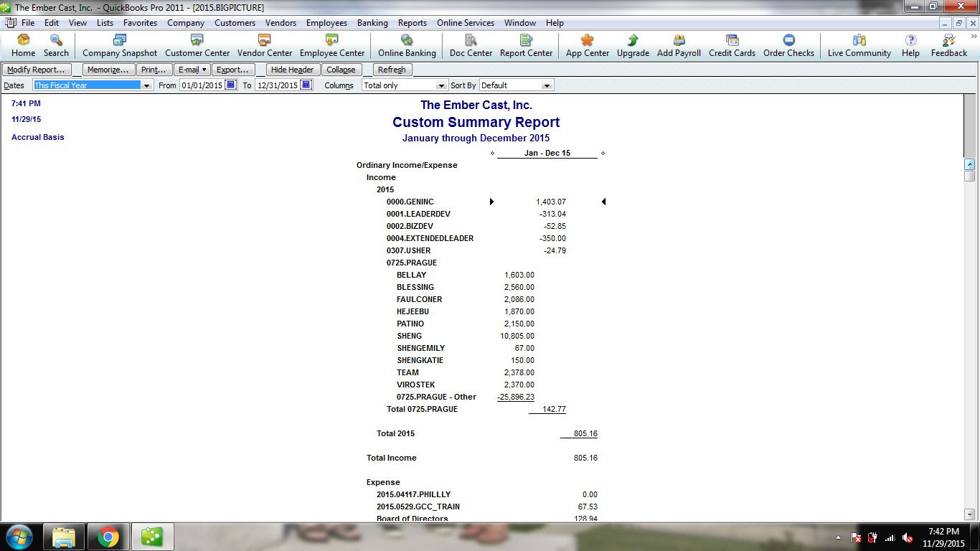The image size is (980, 551).
Task: Open Company Snapshot
Action: tap(120, 45)
